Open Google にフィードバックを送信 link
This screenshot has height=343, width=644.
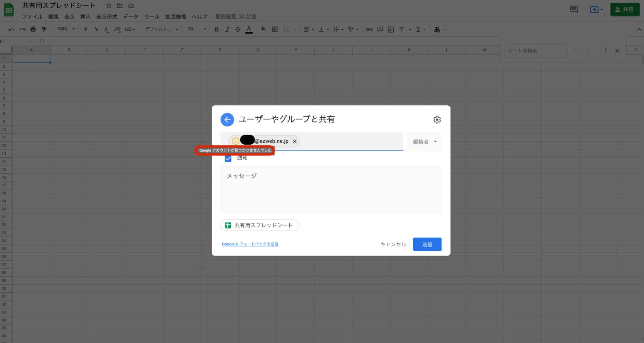click(250, 244)
